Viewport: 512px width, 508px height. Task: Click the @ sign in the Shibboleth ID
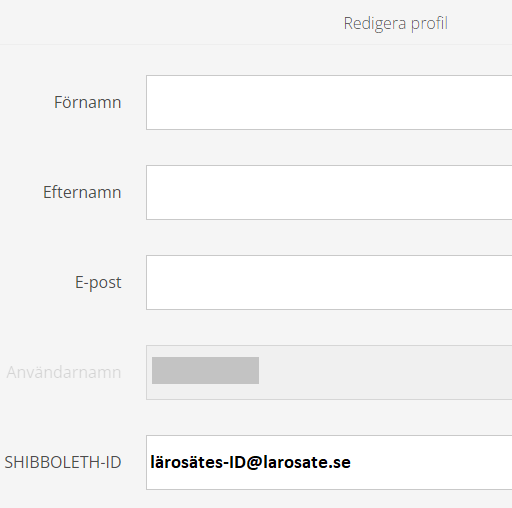click(x=254, y=463)
